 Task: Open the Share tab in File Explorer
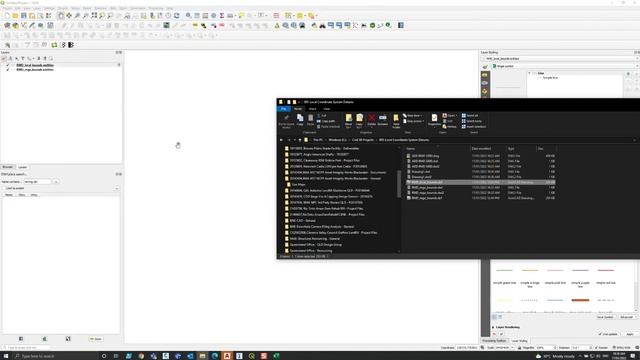tap(312, 109)
